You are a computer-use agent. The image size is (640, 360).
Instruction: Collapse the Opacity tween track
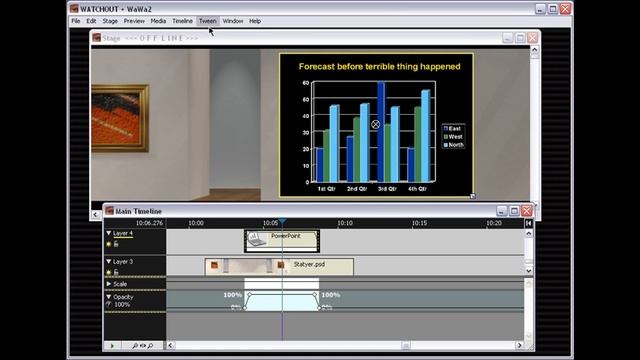[109, 297]
